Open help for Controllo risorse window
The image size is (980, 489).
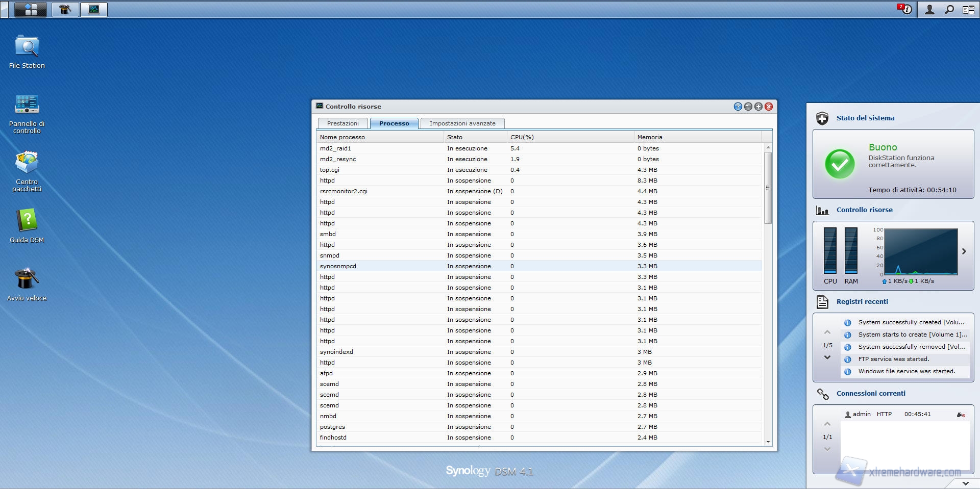click(x=738, y=107)
